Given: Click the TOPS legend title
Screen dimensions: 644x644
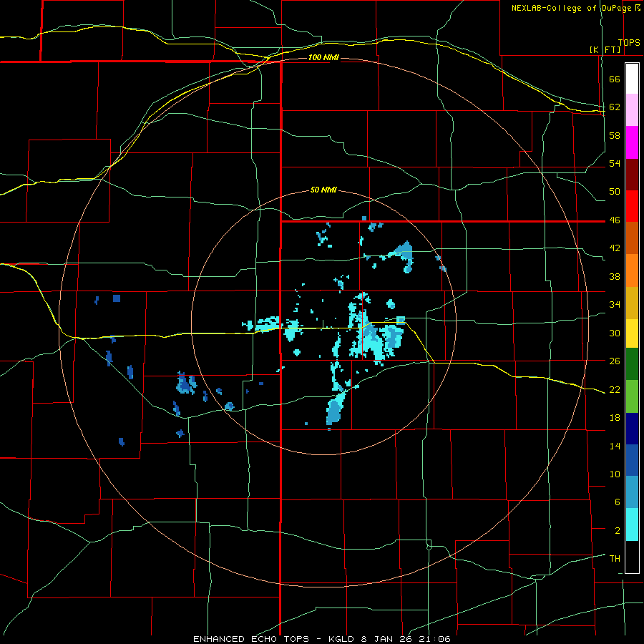Looking at the screenshot, I should [x=629, y=42].
